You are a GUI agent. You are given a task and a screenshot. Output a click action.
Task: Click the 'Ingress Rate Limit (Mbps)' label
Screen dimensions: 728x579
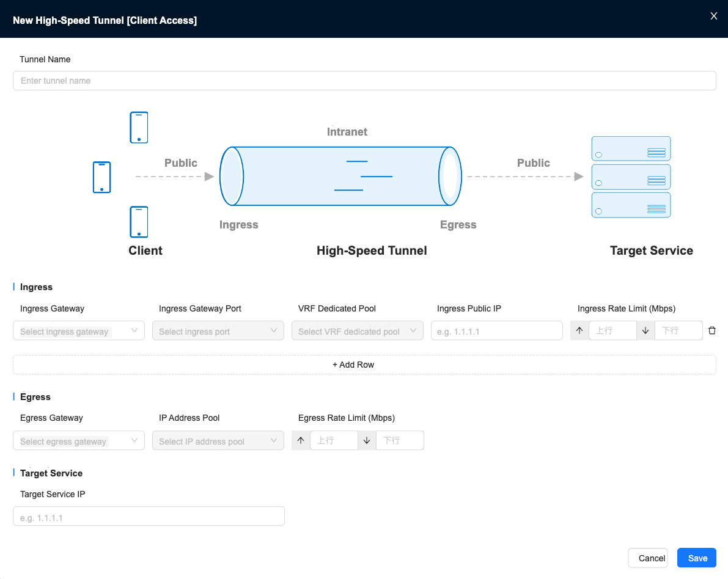click(627, 308)
